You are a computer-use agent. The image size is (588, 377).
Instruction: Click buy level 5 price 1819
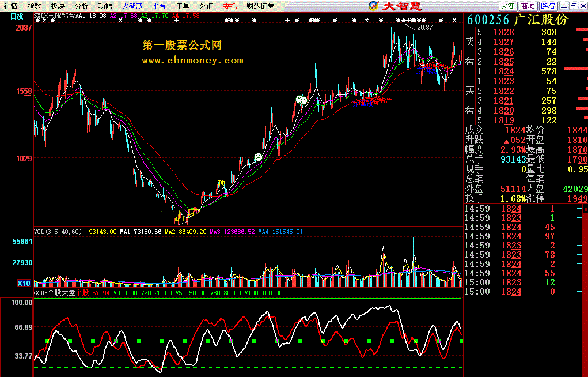(x=503, y=120)
